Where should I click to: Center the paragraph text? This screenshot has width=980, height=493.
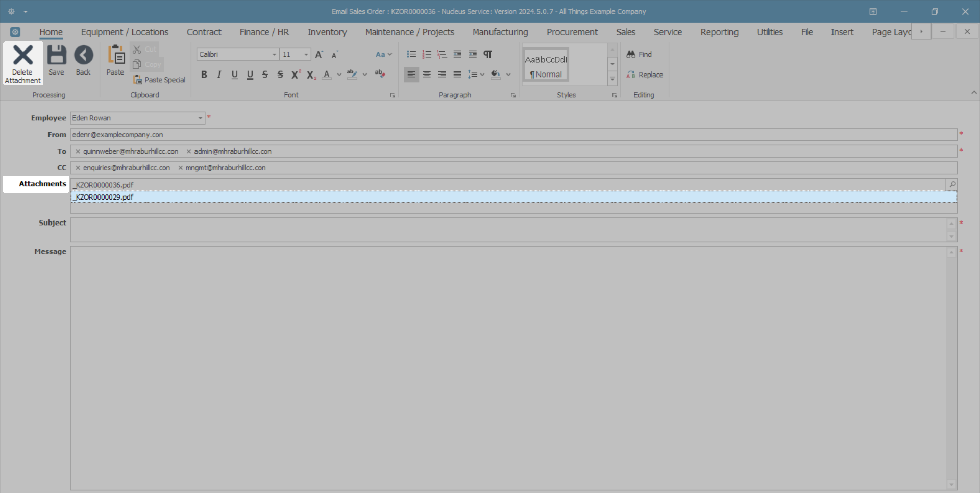(x=427, y=75)
